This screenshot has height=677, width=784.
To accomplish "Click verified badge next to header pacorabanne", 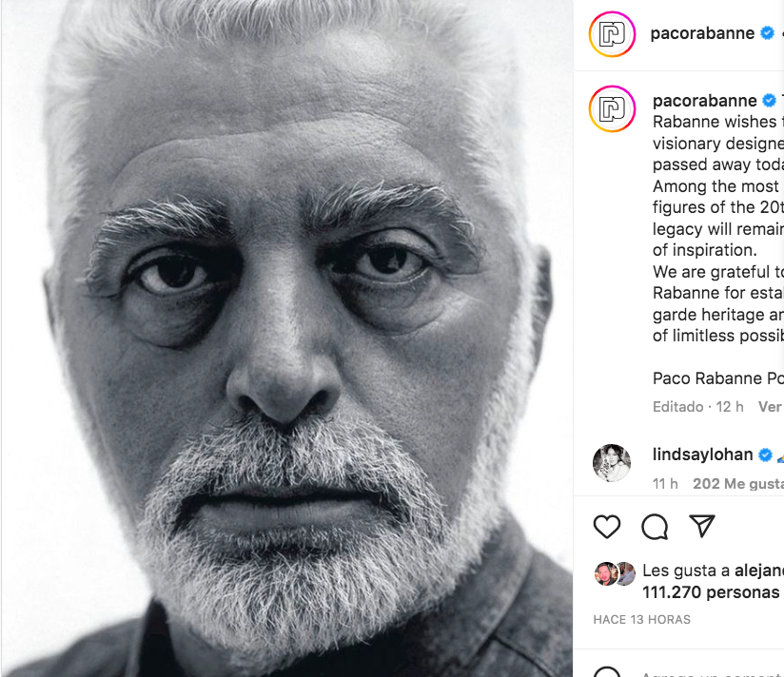I will pos(767,33).
